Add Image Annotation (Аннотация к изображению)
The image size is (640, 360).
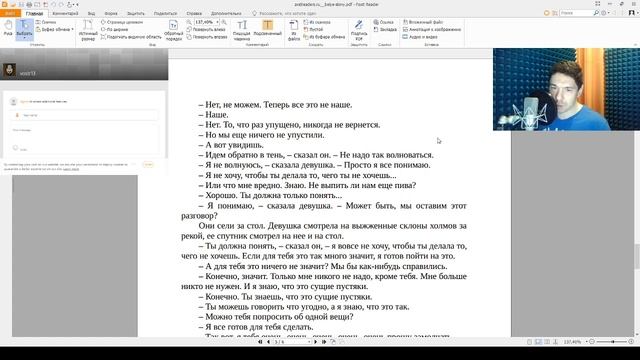[x=431, y=29]
